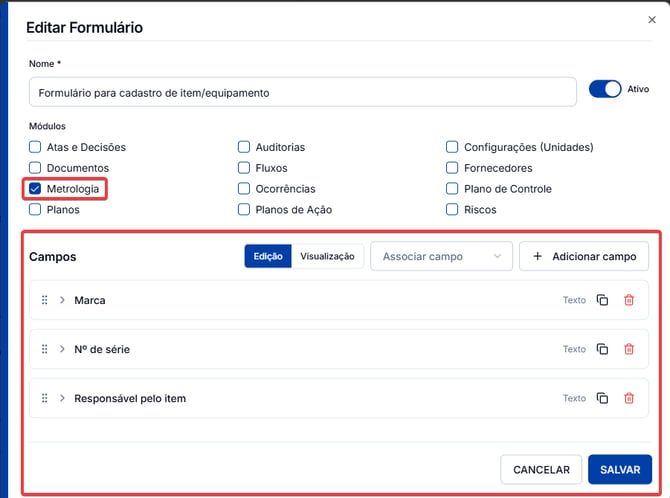Open the Associar campo dropdown
This screenshot has height=498, width=670.
pos(441,256)
